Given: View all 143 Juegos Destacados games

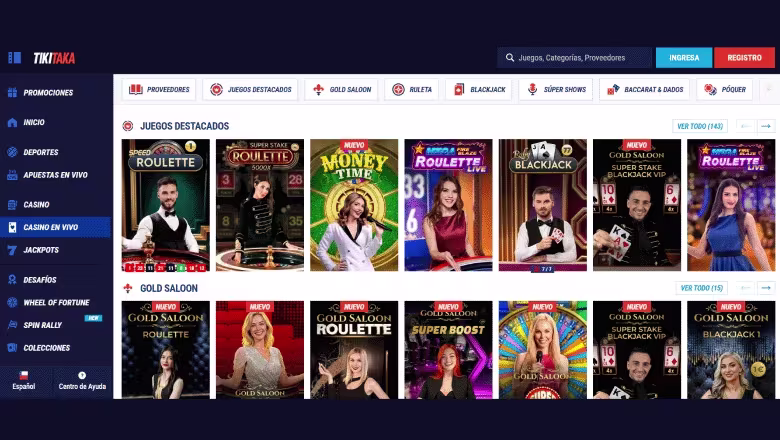Looking at the screenshot, I should (x=700, y=126).
